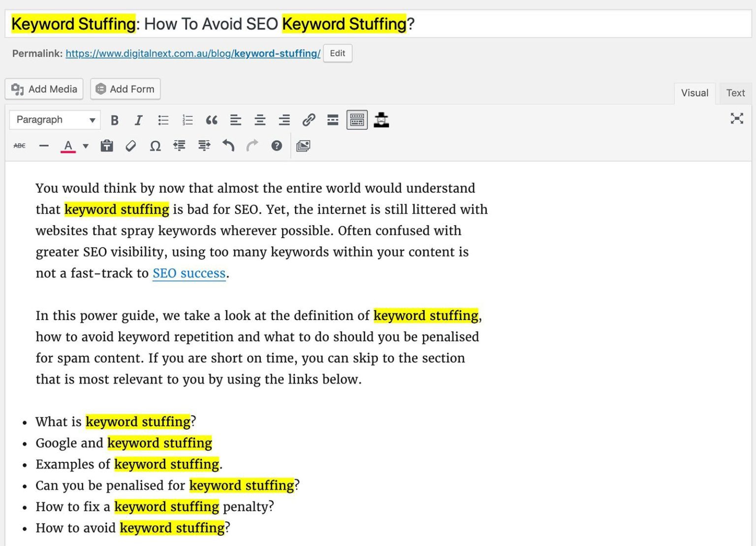The width and height of the screenshot is (756, 546).
Task: Expand the text color picker arrow
Action: 85,146
